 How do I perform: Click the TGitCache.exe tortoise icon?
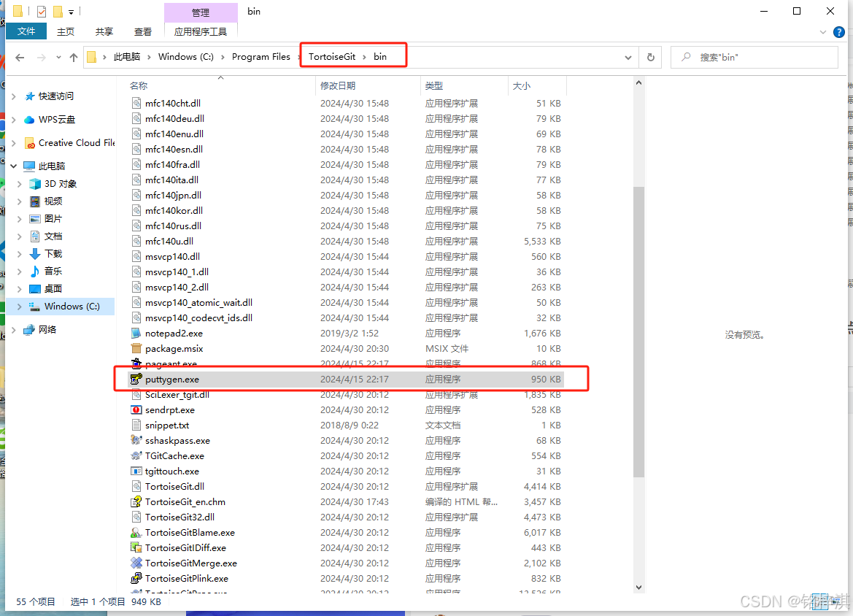pyautogui.click(x=136, y=455)
